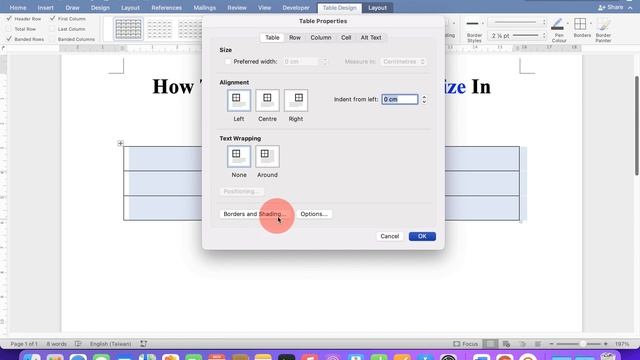Open Border Styles dropdown arrow
Screen dimensions: 640x360
[x=483, y=23]
